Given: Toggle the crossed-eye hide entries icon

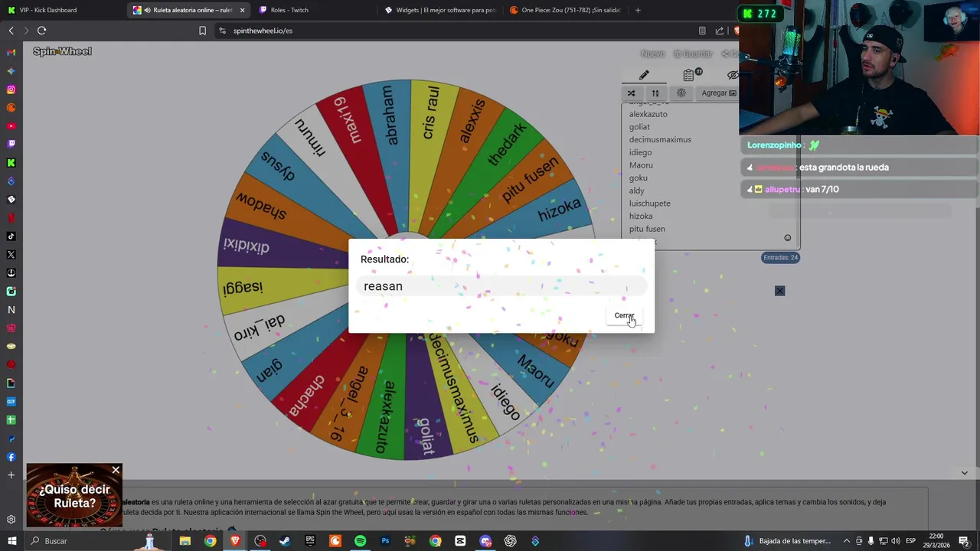Looking at the screenshot, I should click(x=733, y=75).
